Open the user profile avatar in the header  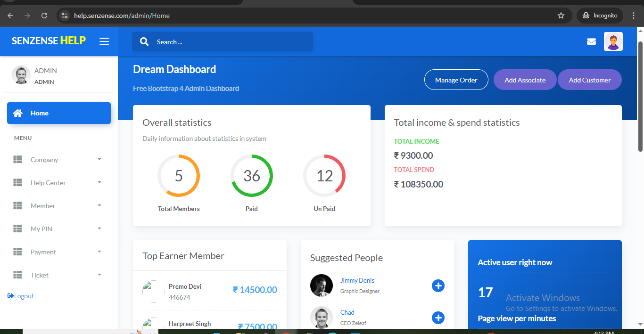pyautogui.click(x=613, y=41)
